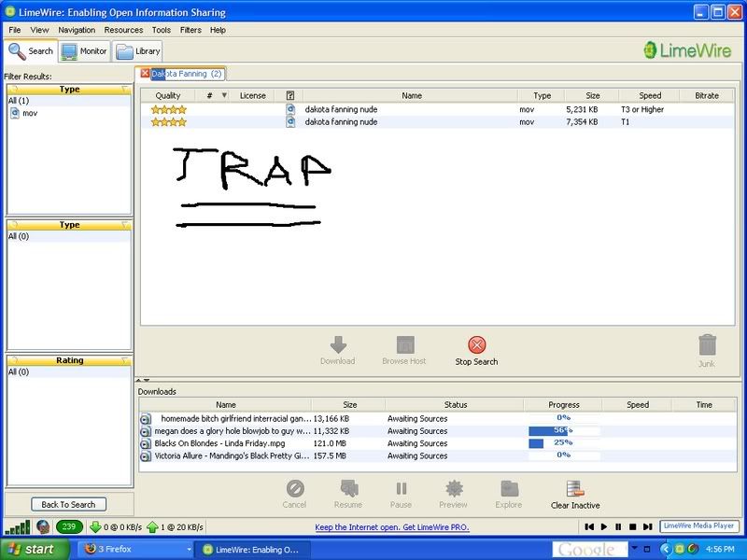The image size is (747, 560).
Task: Open the Library tab
Action: (x=138, y=51)
